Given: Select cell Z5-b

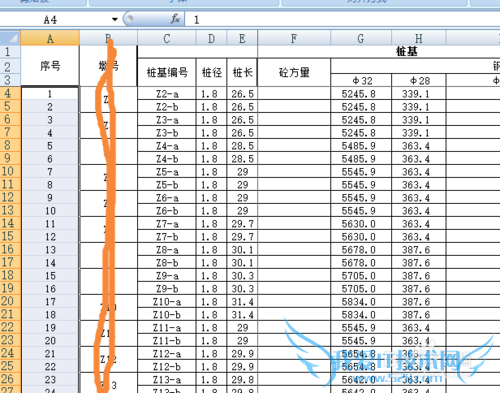Looking at the screenshot, I should [167, 185].
